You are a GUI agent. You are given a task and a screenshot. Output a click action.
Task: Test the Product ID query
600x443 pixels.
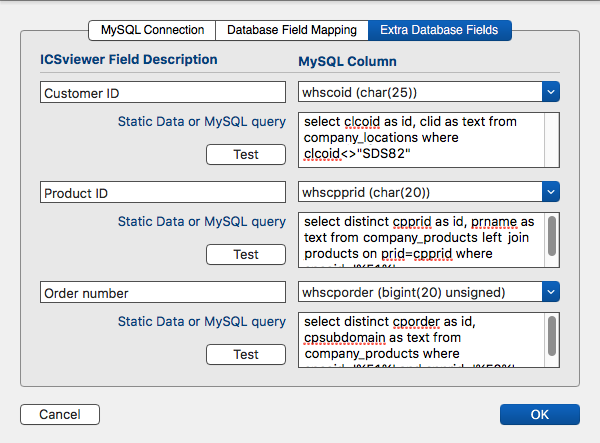[x=246, y=254]
